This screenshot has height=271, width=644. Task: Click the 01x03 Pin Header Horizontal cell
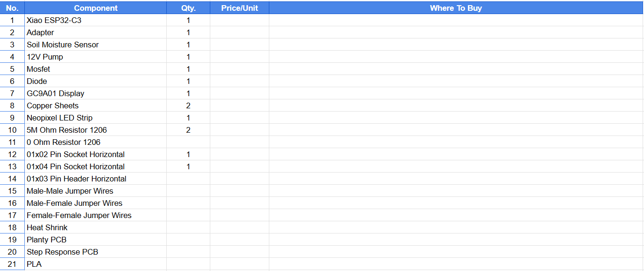[96, 179]
